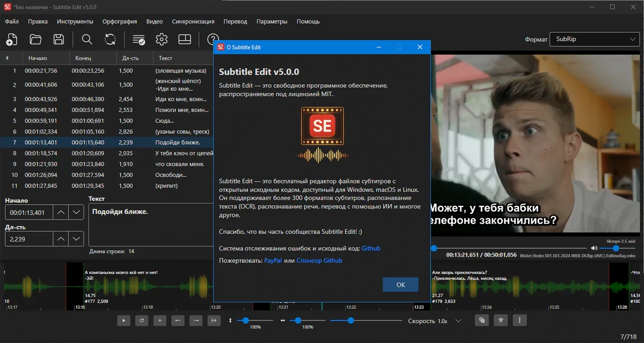Open the Формат SubRip dropdown
The image size is (644, 343).
594,39
